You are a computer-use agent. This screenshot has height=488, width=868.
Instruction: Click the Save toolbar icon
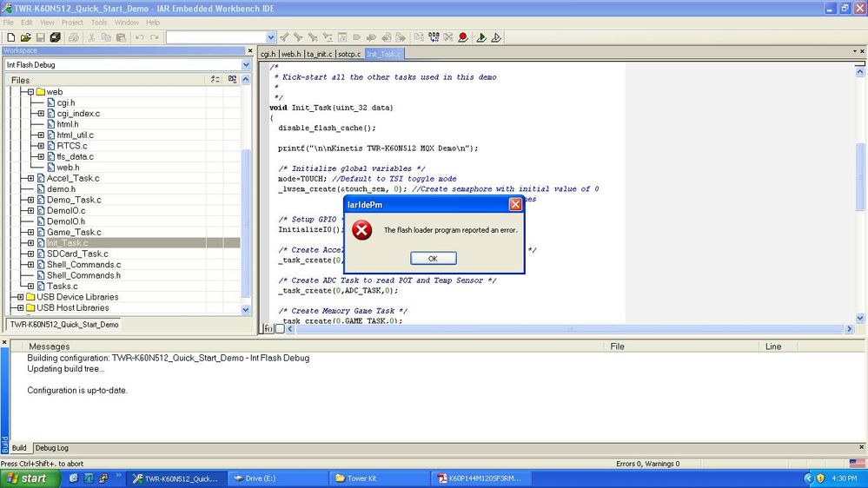coord(41,37)
